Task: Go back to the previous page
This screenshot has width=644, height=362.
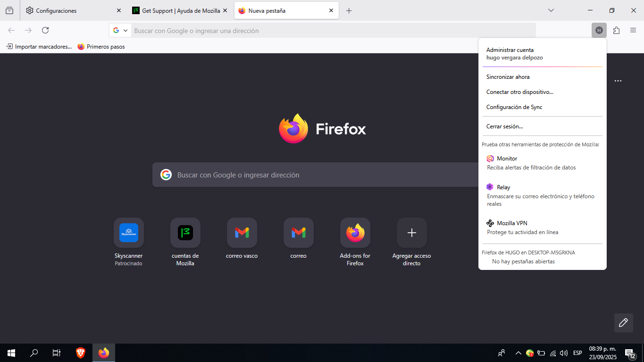Action: [11, 30]
